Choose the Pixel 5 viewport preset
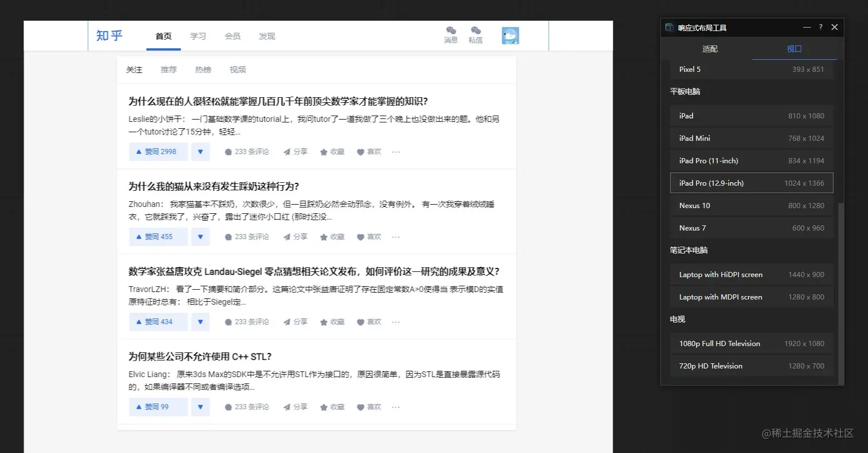868x453 pixels. [752, 70]
